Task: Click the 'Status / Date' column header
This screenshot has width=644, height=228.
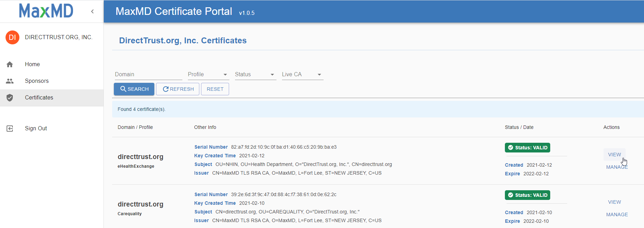Action: [x=519, y=127]
